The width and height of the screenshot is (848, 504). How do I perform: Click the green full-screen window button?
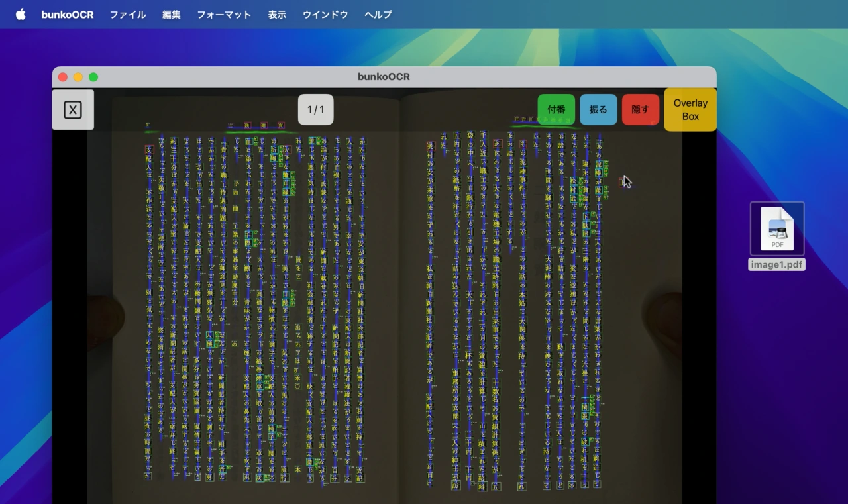tap(93, 77)
